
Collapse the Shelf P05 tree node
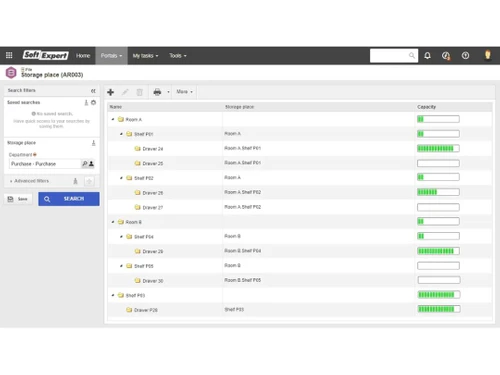point(121,266)
